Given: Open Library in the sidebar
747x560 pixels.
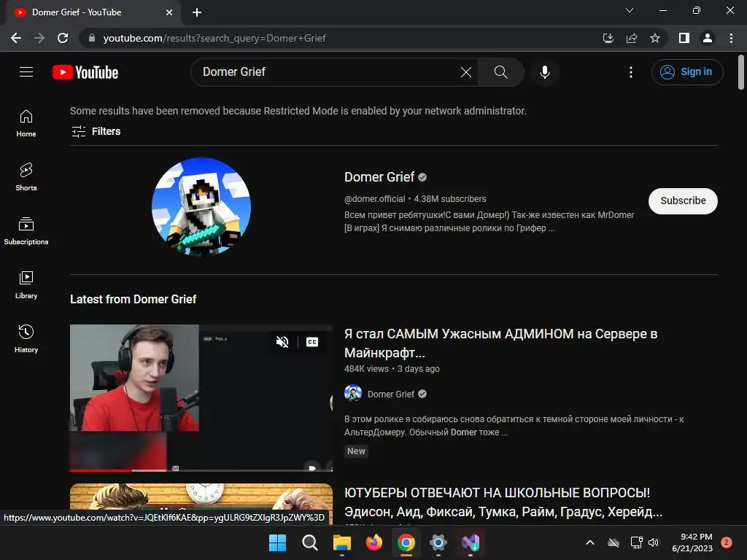Looking at the screenshot, I should [x=26, y=285].
